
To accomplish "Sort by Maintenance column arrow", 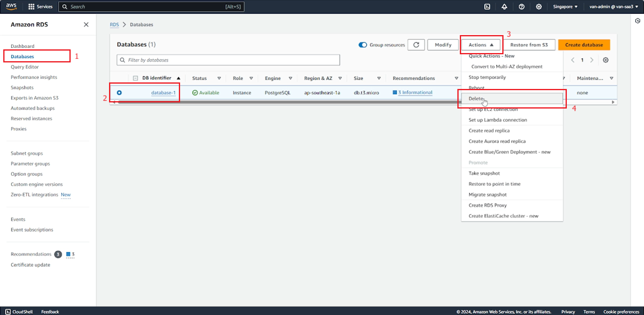I will pos(611,78).
